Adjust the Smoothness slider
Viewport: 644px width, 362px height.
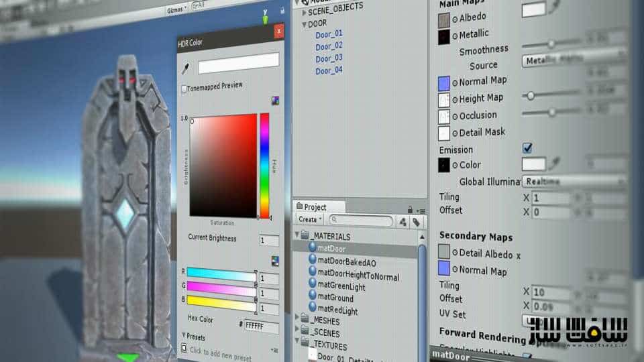pos(551,44)
